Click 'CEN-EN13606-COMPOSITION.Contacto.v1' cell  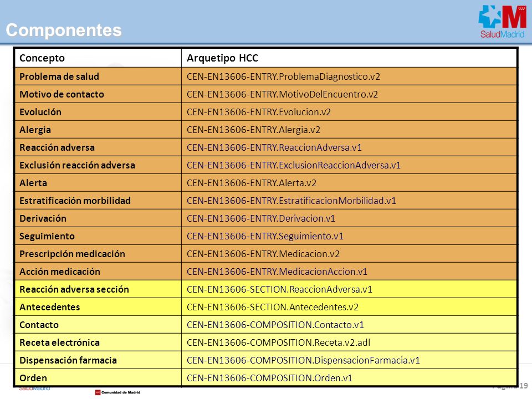click(x=349, y=325)
